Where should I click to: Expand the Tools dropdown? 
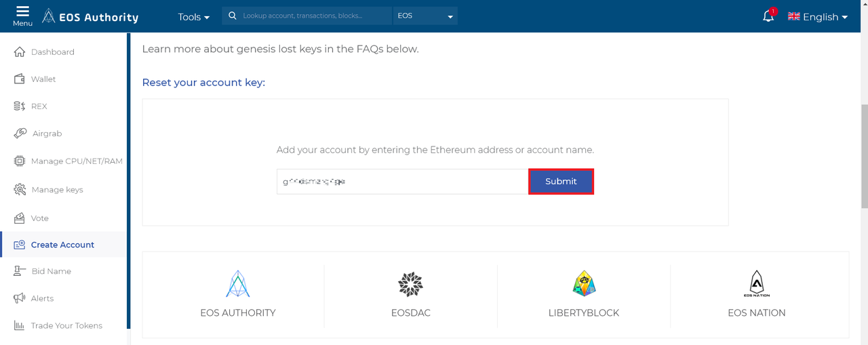coord(194,17)
